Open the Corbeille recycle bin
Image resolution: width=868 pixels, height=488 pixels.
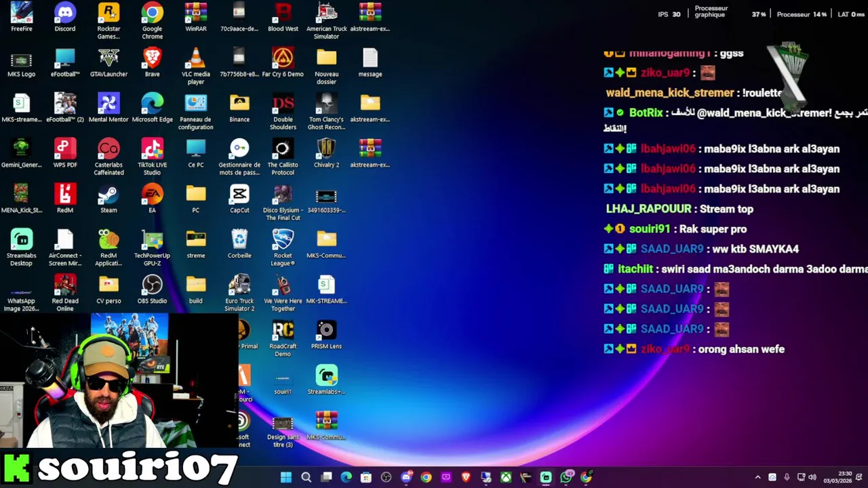[x=239, y=244]
